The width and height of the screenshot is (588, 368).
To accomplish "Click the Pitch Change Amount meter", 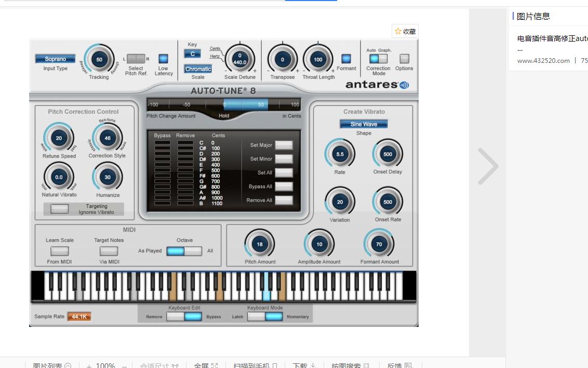I will tap(224, 104).
